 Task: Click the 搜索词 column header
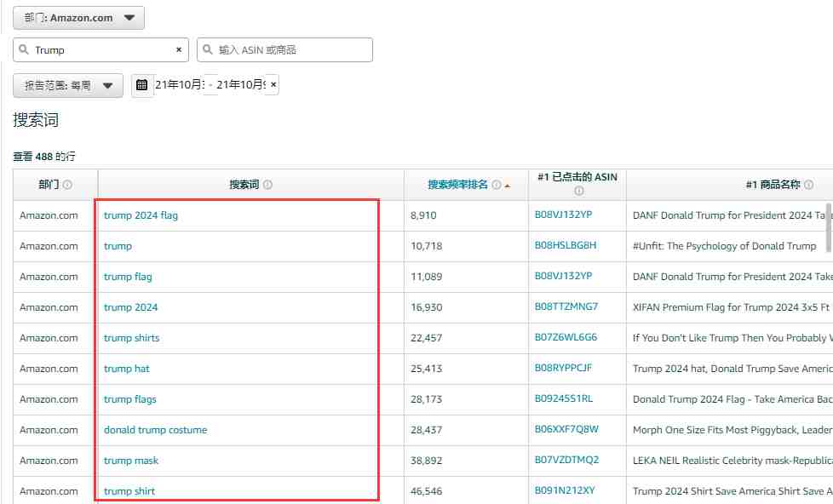[x=244, y=185]
